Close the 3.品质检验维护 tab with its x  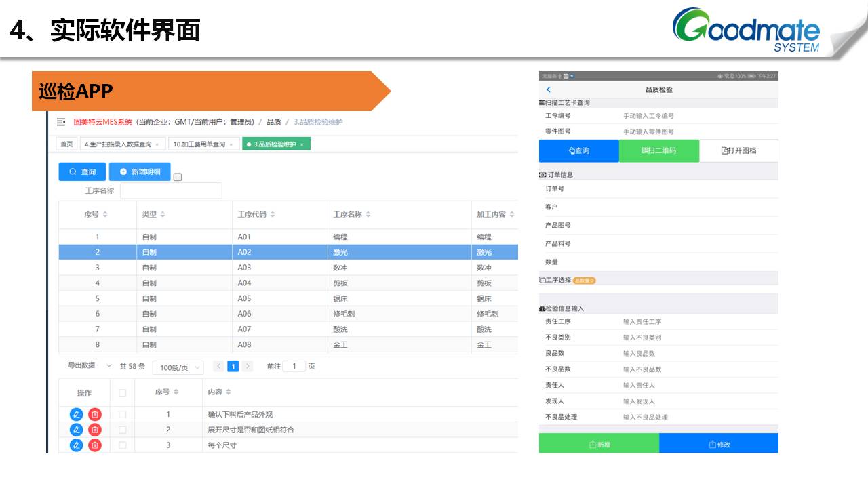click(x=301, y=144)
